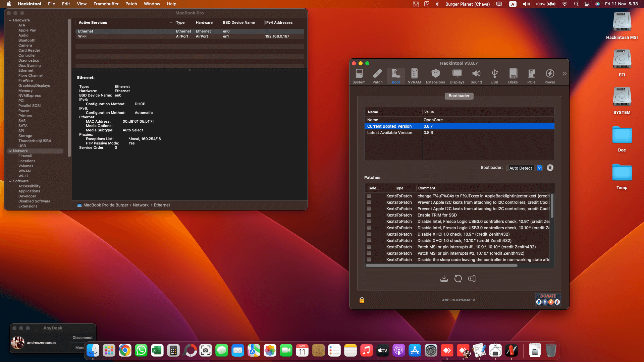This screenshot has height=362, width=644.
Task: Enable the 'Enable TRIM for SSD' patch
Action: coord(369,215)
